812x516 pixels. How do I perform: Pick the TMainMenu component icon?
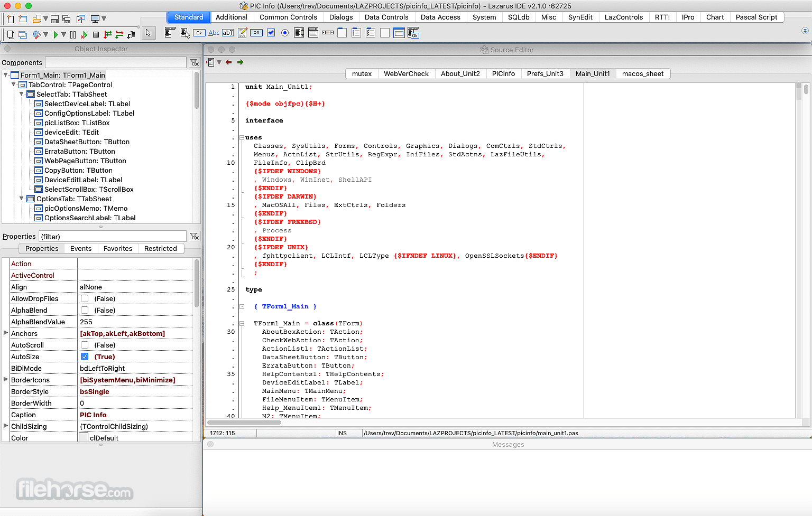[x=170, y=33]
